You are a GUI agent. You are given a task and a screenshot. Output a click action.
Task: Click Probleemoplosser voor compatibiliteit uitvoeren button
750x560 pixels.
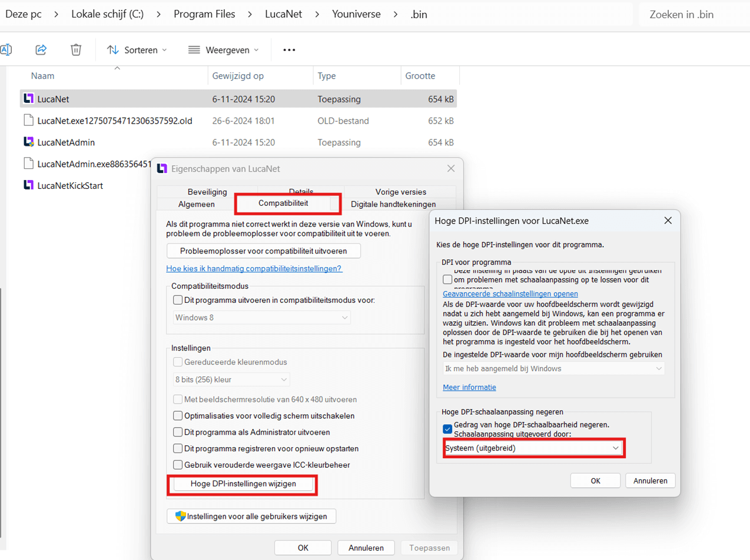point(264,251)
